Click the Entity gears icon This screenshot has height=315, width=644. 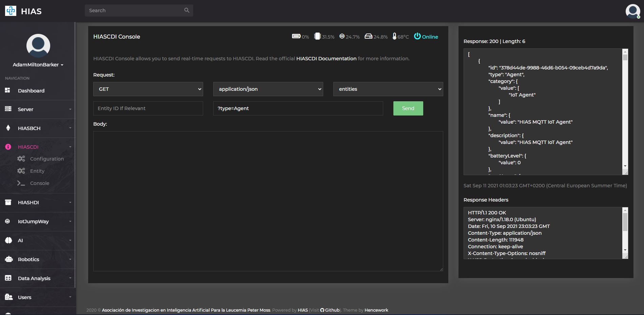point(21,171)
